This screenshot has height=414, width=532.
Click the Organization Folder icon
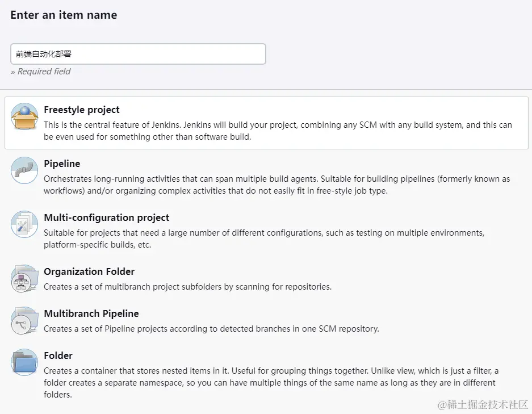[24, 278]
